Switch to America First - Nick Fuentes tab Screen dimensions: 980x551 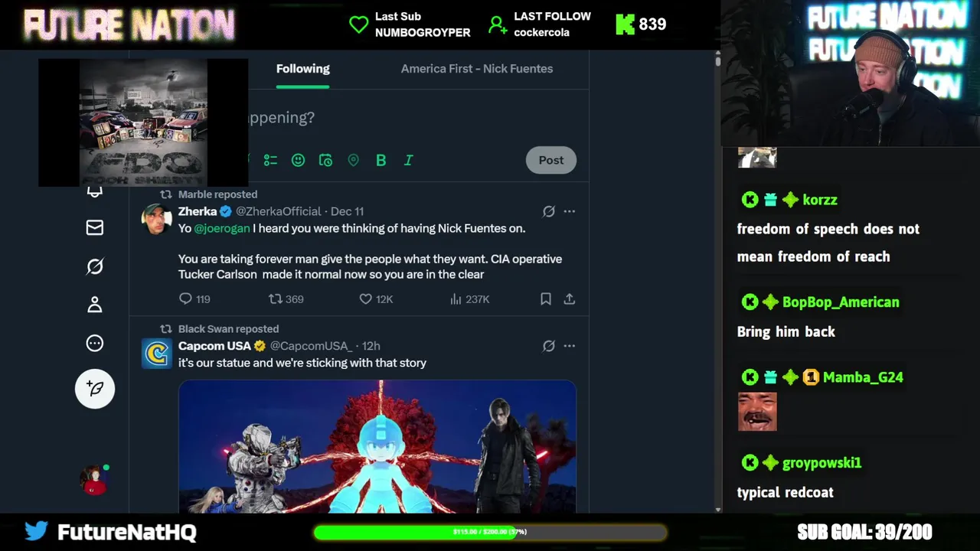[477, 69]
